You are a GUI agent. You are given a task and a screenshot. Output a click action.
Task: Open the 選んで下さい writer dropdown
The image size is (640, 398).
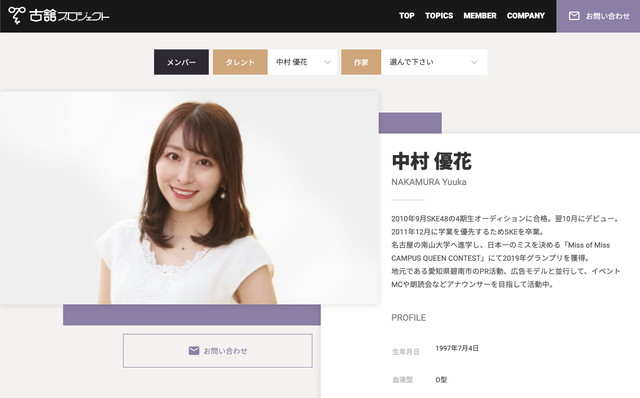click(x=434, y=62)
